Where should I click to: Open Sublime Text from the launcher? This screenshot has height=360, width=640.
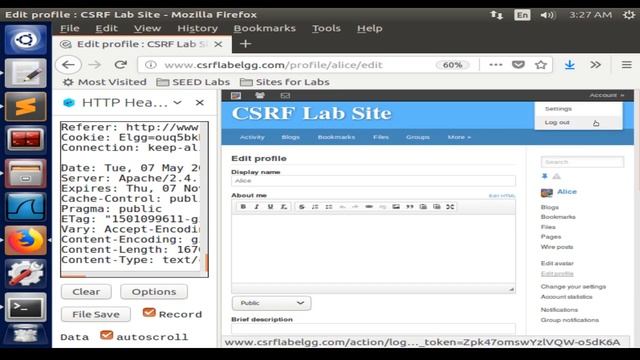click(x=26, y=107)
